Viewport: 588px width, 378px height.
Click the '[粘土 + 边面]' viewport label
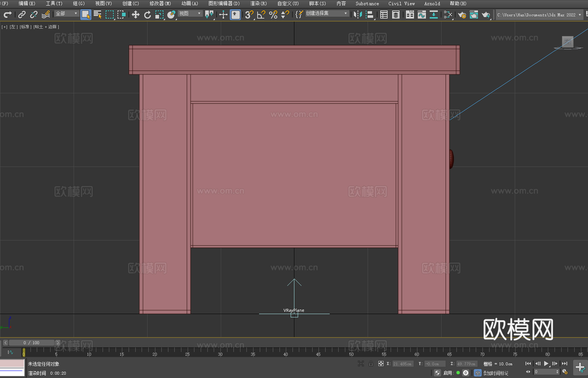[x=46, y=27]
